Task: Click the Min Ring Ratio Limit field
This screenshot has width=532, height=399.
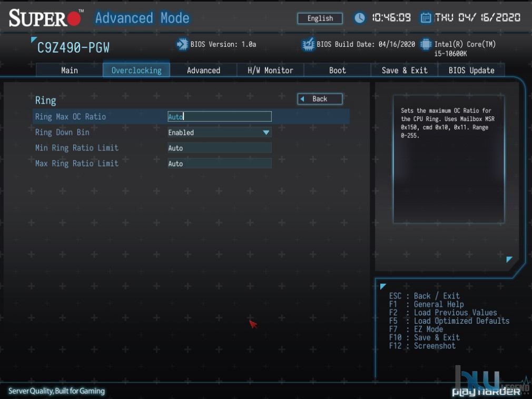Action: pyautogui.click(x=220, y=148)
